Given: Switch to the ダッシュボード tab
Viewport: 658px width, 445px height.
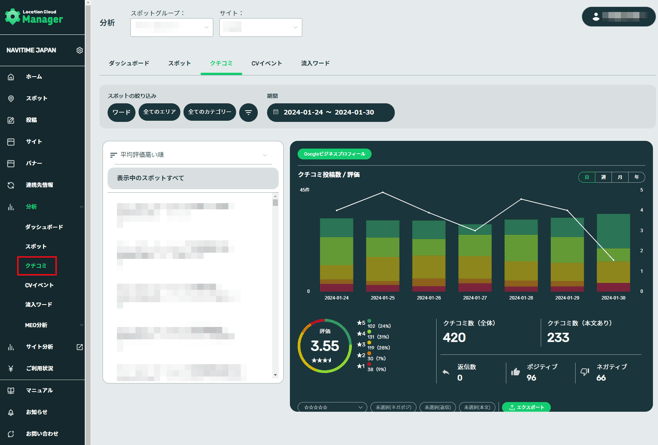Looking at the screenshot, I should click(x=129, y=63).
